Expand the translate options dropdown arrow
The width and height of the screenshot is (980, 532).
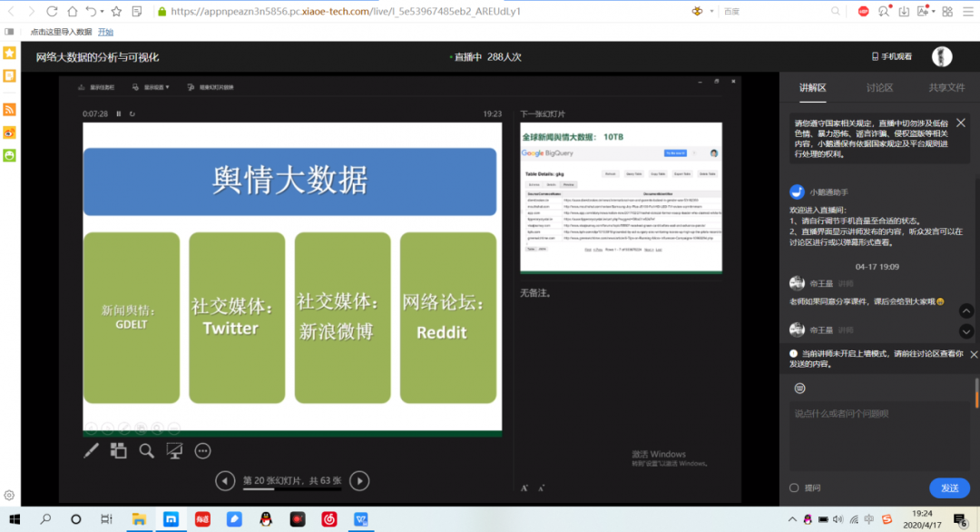pos(933,11)
